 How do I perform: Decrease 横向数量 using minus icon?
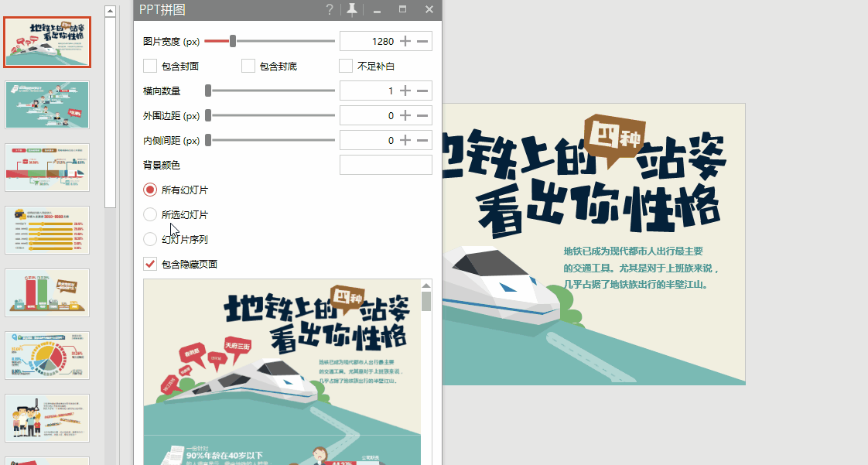point(422,91)
